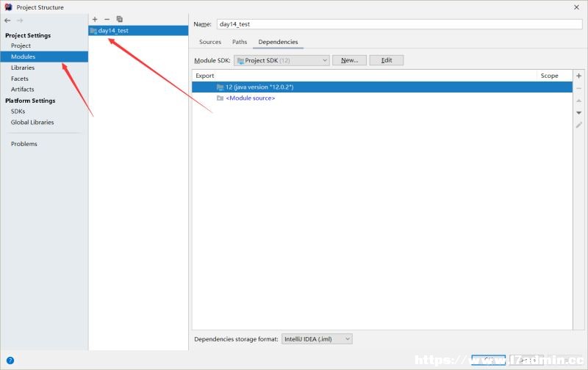588x370 pixels.
Task: Open Problems section
Action: click(24, 144)
